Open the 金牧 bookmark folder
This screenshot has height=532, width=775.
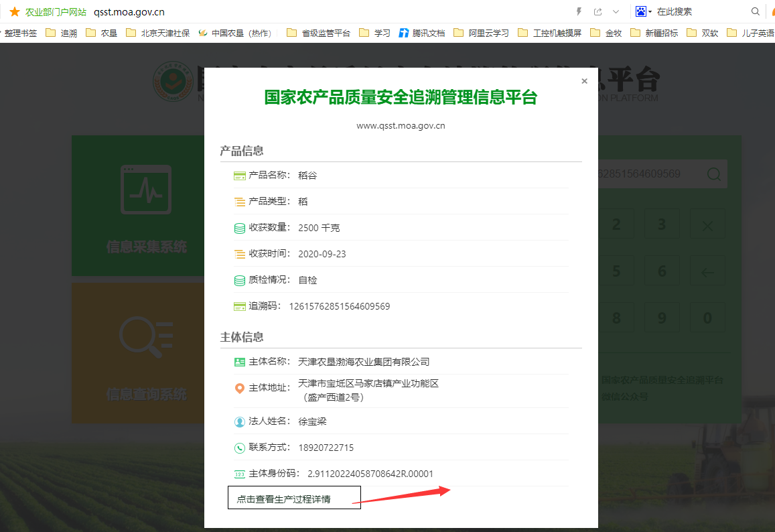tap(606, 33)
